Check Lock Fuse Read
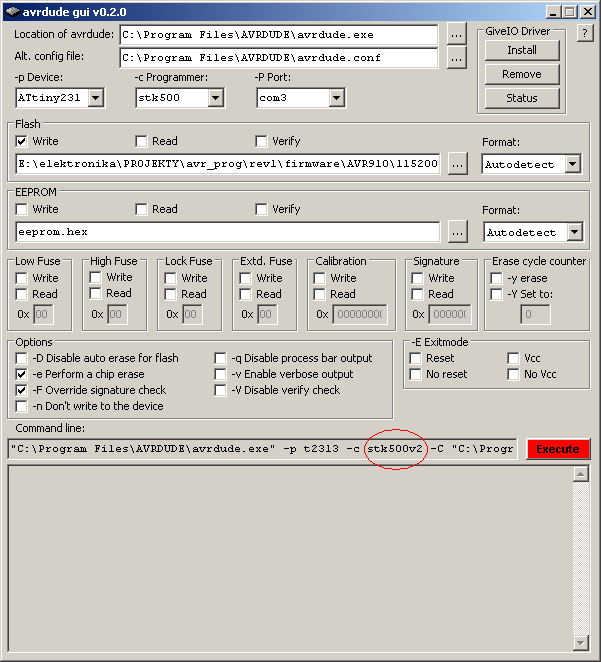The height and width of the screenshot is (662, 601). pyautogui.click(x=171, y=294)
